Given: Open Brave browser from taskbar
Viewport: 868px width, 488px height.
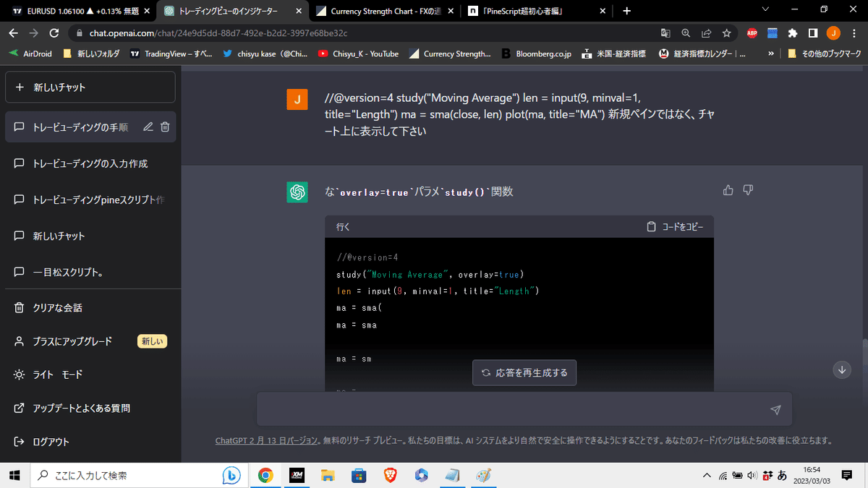Looking at the screenshot, I should [x=391, y=475].
